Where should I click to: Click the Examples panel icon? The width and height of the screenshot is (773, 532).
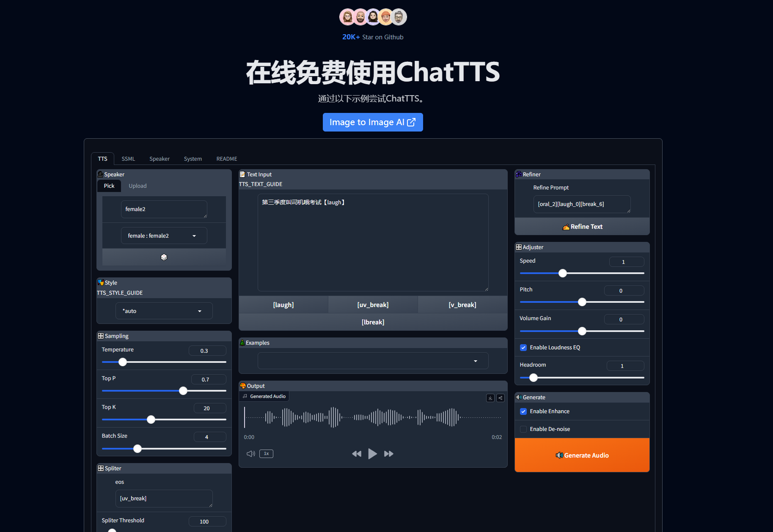coord(242,343)
